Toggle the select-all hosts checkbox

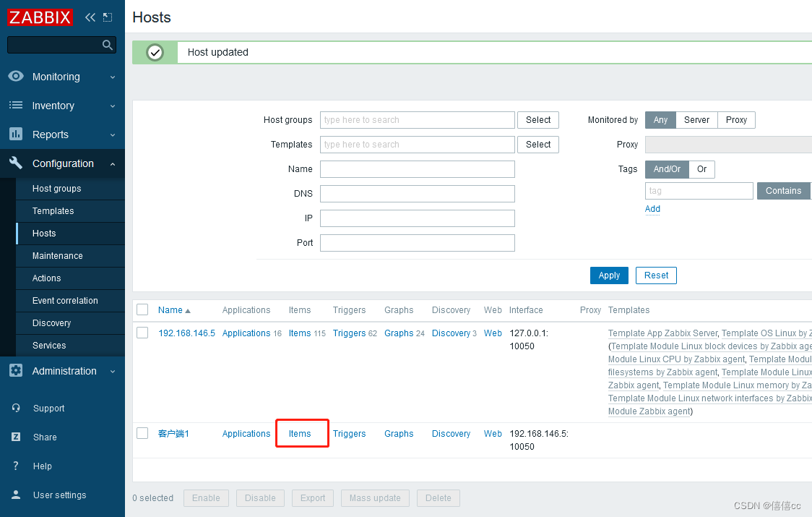142,309
